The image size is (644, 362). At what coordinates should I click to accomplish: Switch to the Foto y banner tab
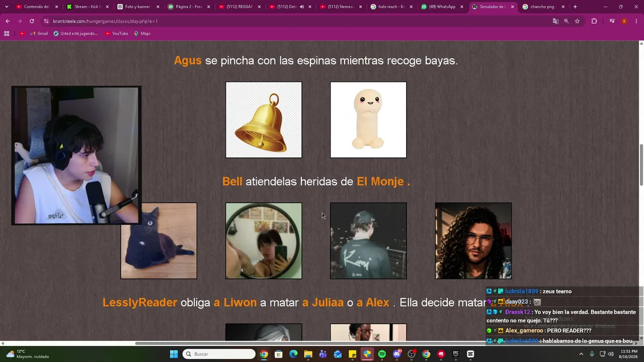pyautogui.click(x=137, y=7)
